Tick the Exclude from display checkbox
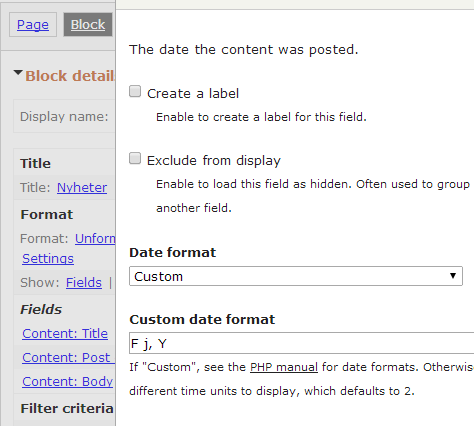This screenshot has height=426, width=474. 135,158
